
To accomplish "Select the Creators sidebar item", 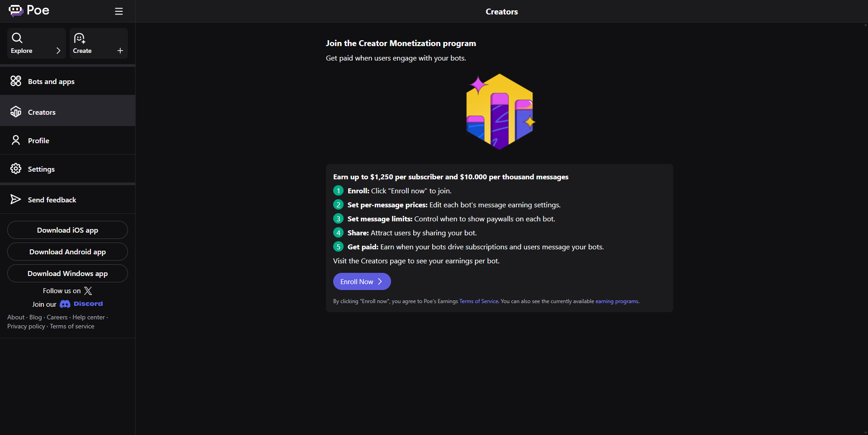I will 42,112.
